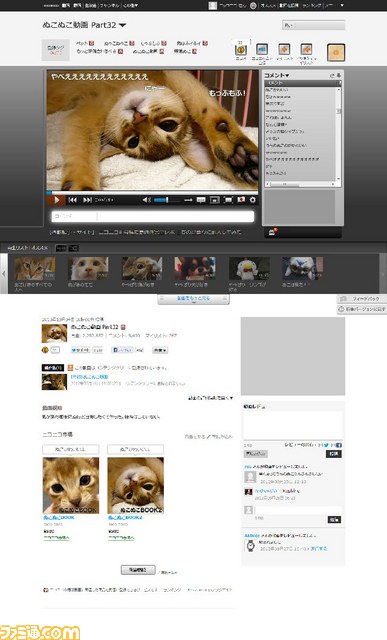Click the gray button below market items
Screen dimensions: 387x640
(138, 570)
